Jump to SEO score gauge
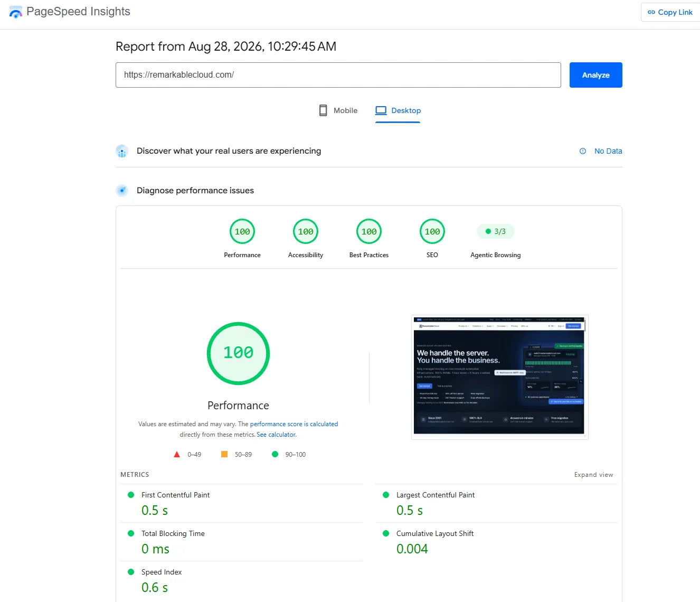 click(432, 231)
